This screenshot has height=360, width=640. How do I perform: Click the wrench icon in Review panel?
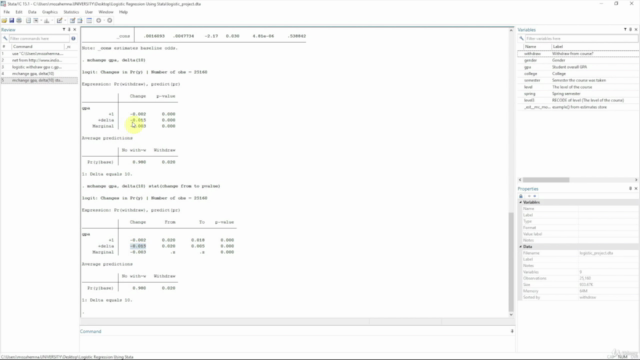5,38
